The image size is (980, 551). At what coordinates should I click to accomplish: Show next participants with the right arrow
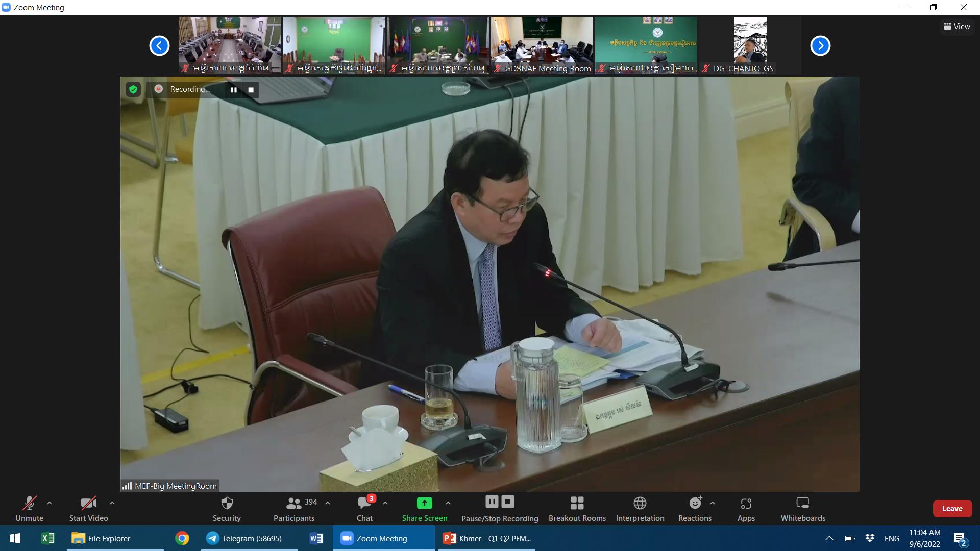click(x=820, y=45)
